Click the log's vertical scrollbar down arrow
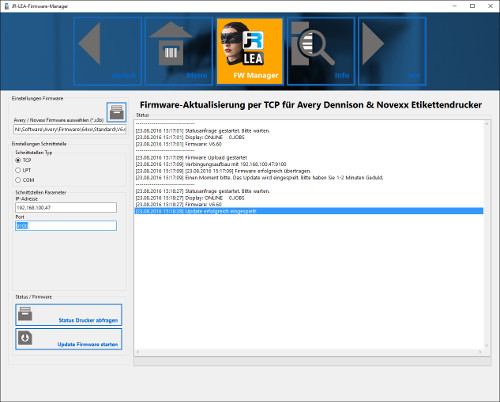 coord(486,346)
